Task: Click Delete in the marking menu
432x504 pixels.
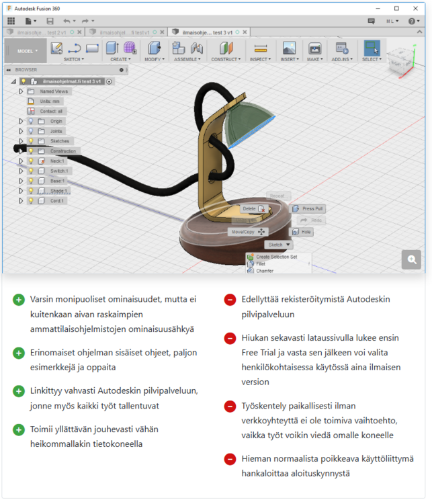Action: [x=254, y=208]
